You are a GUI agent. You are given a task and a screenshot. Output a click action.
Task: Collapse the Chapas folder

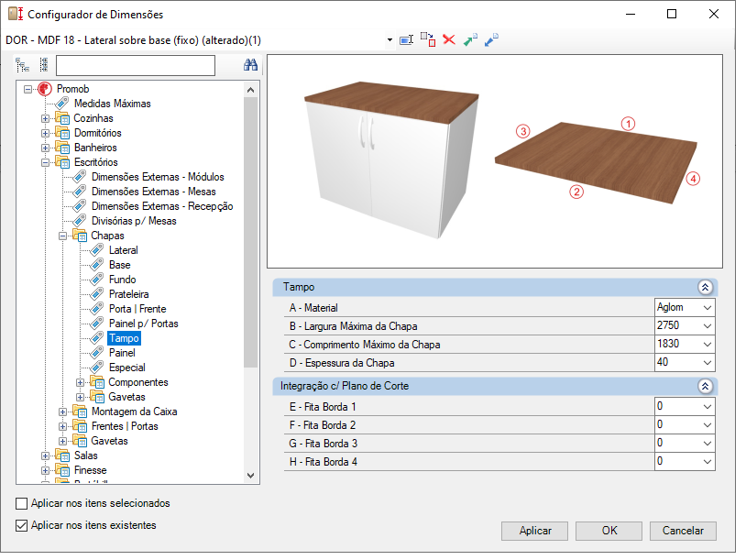[x=63, y=236]
